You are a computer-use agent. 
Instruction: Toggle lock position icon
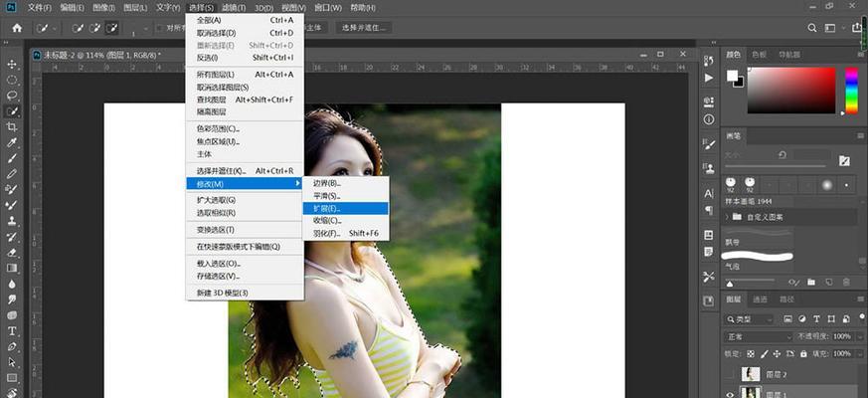coord(777,353)
